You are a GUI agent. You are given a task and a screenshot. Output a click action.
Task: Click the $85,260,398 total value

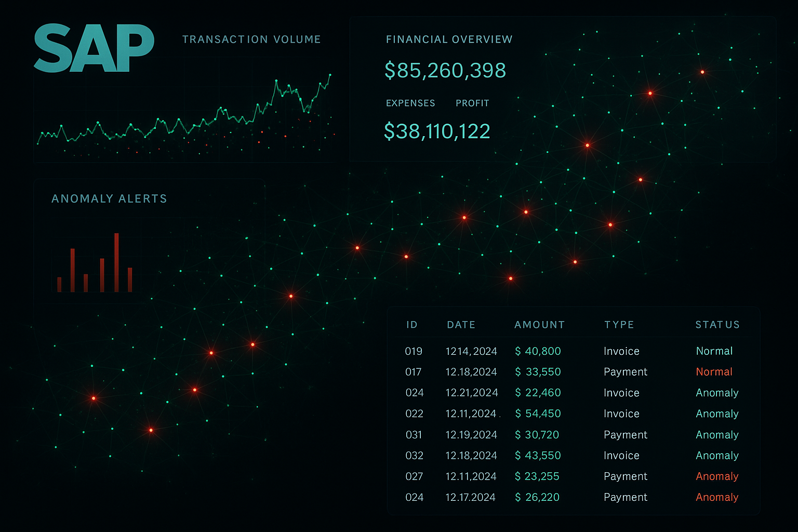445,71
